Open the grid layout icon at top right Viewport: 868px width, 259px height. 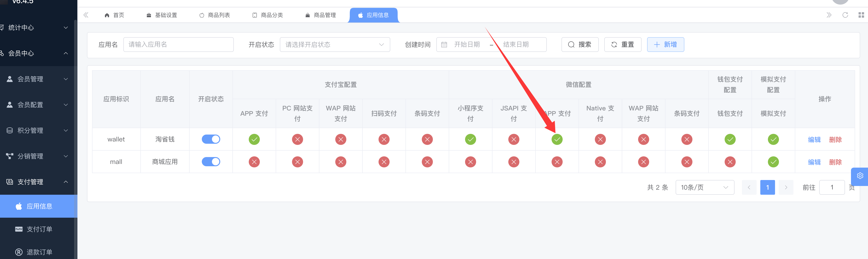click(861, 15)
